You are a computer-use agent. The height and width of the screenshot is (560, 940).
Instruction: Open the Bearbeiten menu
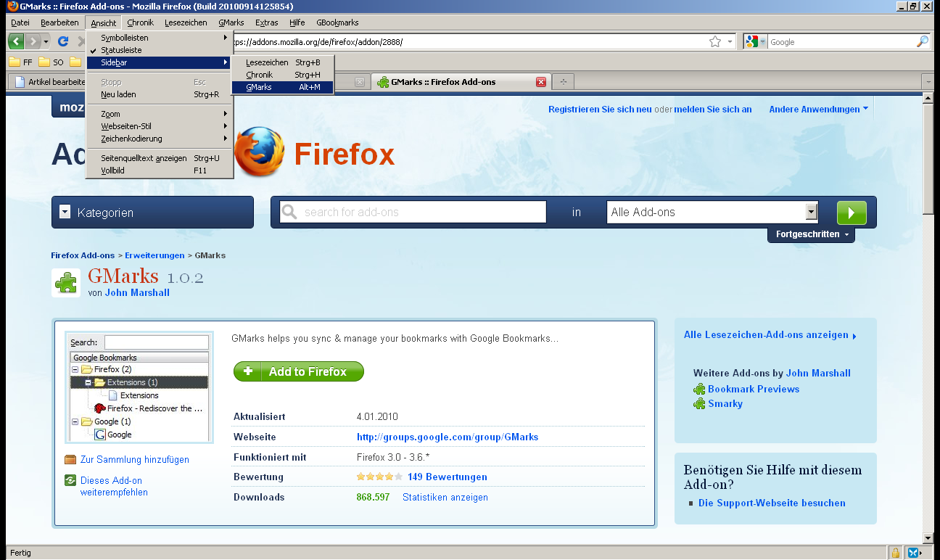pyautogui.click(x=59, y=22)
